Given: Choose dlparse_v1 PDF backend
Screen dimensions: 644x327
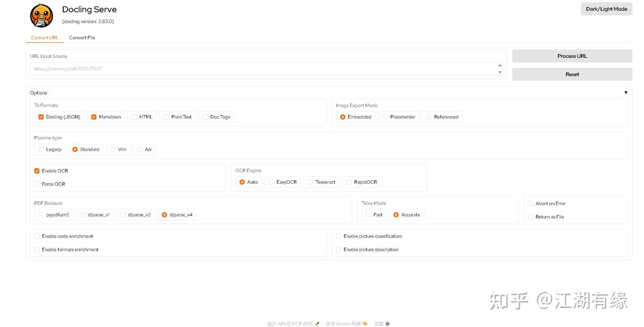Looking at the screenshot, I should point(83,215).
